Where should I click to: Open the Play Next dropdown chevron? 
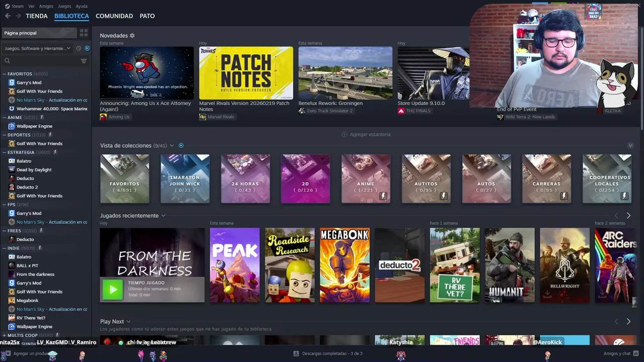point(128,321)
